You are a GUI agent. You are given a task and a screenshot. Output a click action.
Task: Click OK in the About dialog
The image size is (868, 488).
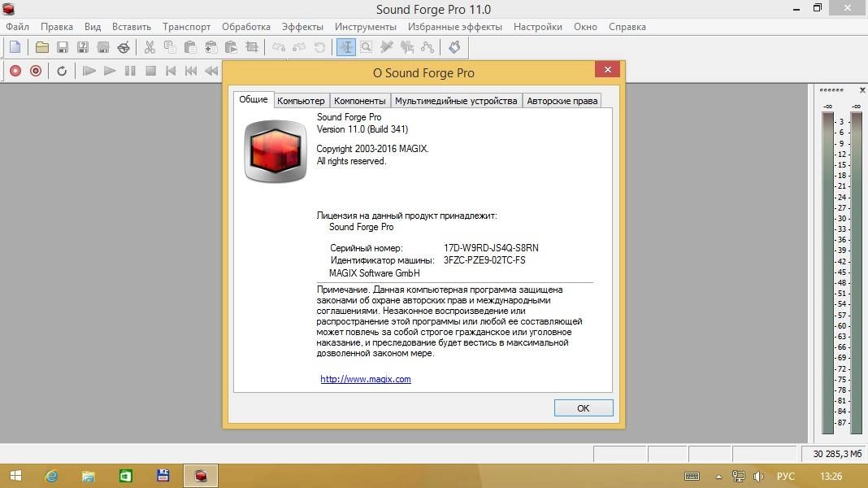(x=584, y=407)
